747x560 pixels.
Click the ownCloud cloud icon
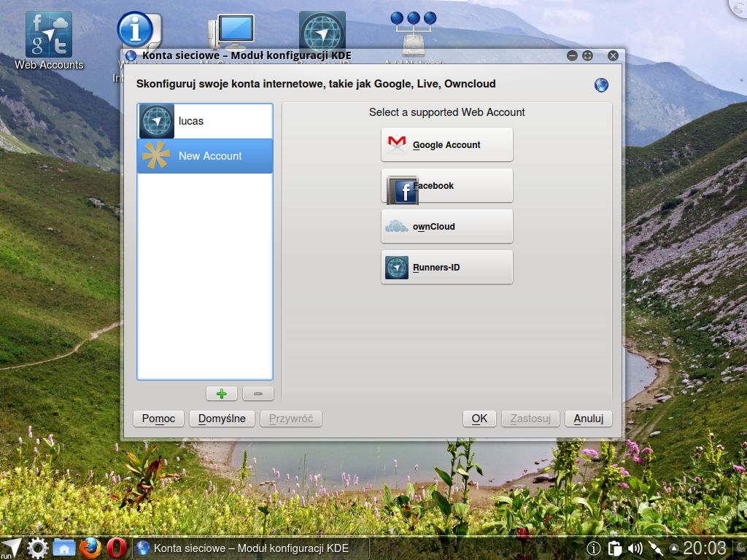(x=396, y=226)
